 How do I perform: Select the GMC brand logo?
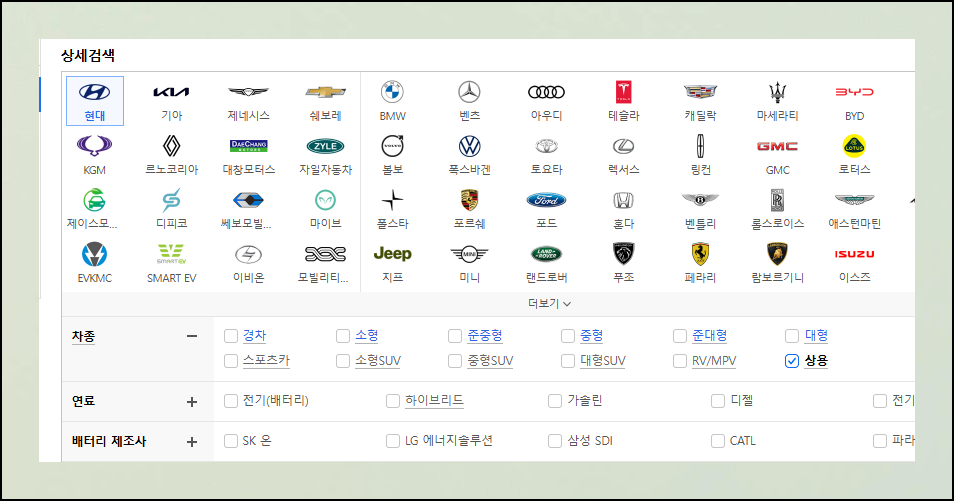pyautogui.click(x=778, y=146)
